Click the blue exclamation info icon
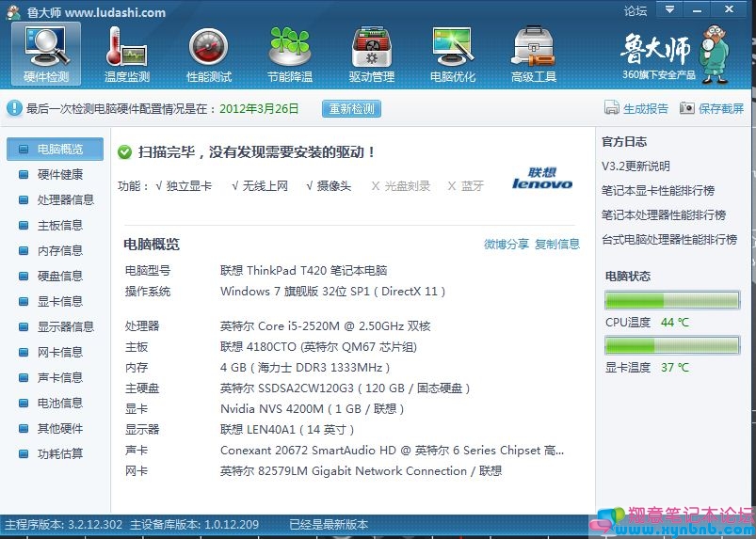Screen dimensions: 756x539 14,108
